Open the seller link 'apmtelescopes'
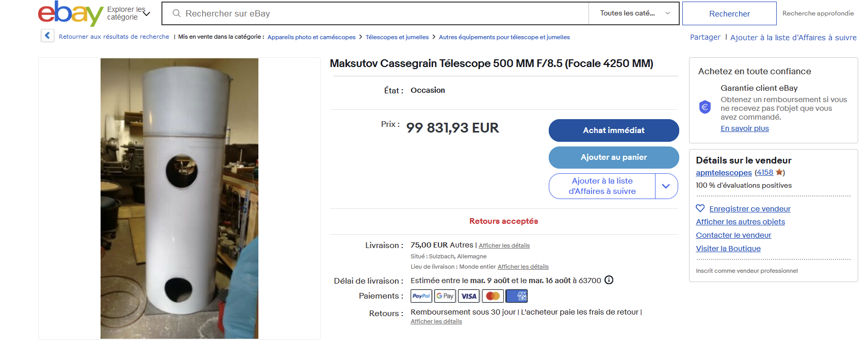Screen dimensions: 868x345 [x=724, y=173]
